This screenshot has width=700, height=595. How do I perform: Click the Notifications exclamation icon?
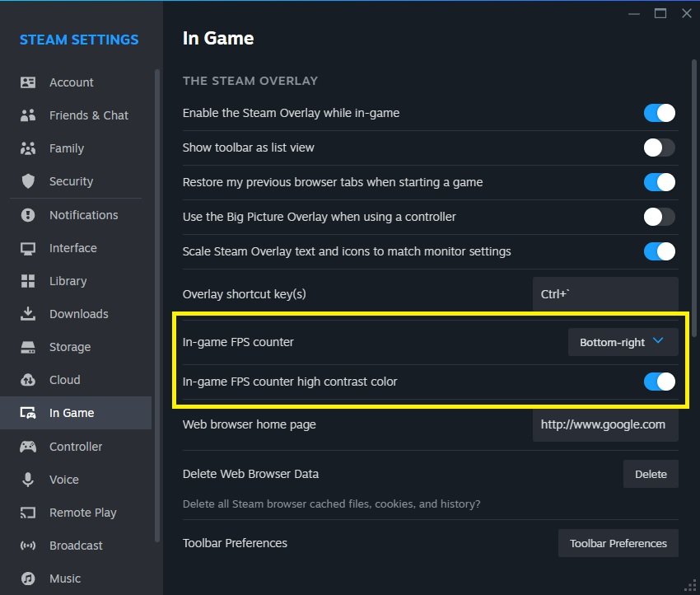pyautogui.click(x=28, y=215)
